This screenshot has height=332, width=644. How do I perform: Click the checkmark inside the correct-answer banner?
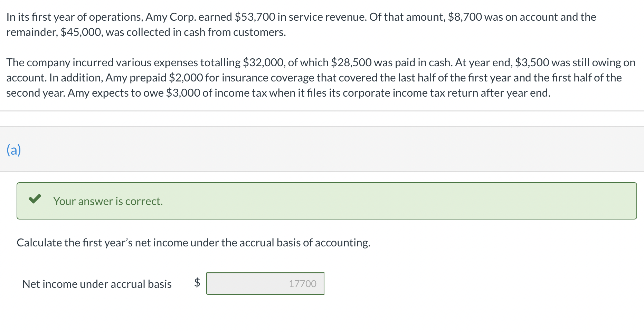(x=35, y=199)
